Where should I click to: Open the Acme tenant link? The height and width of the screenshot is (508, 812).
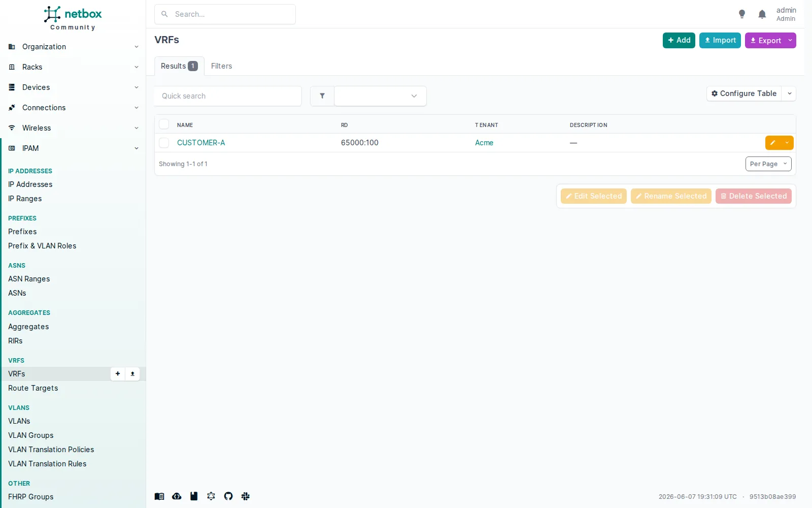click(484, 143)
